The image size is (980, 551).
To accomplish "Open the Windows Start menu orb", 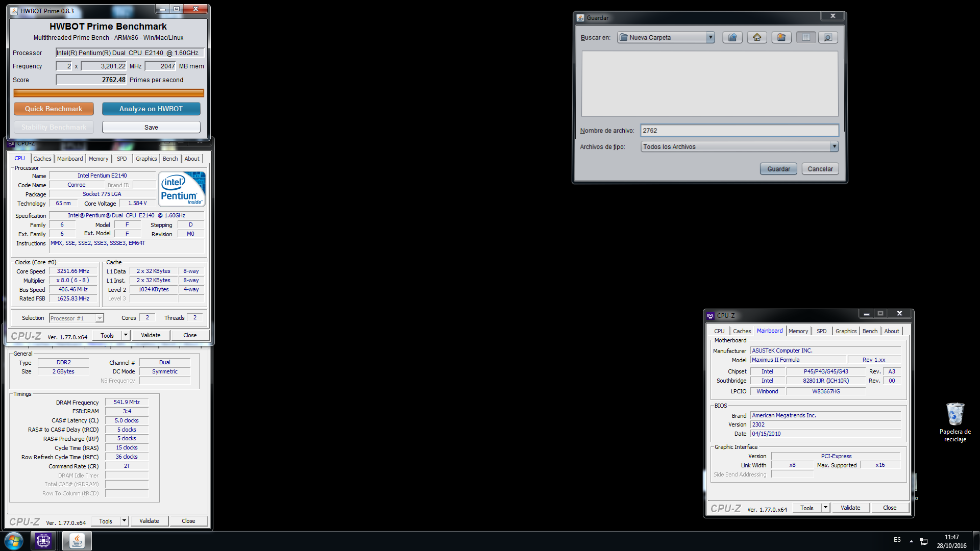I will coord(14,541).
